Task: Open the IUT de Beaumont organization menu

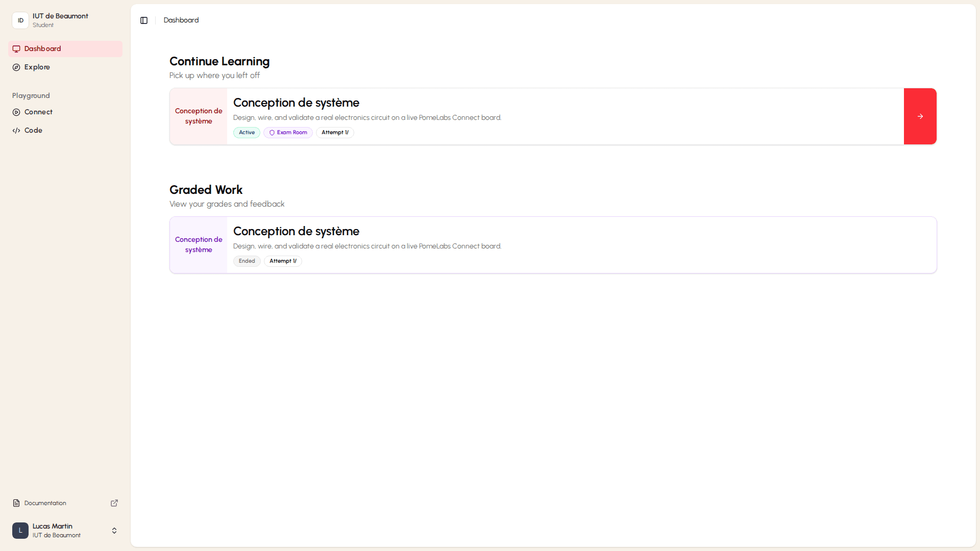Action: tap(65, 20)
